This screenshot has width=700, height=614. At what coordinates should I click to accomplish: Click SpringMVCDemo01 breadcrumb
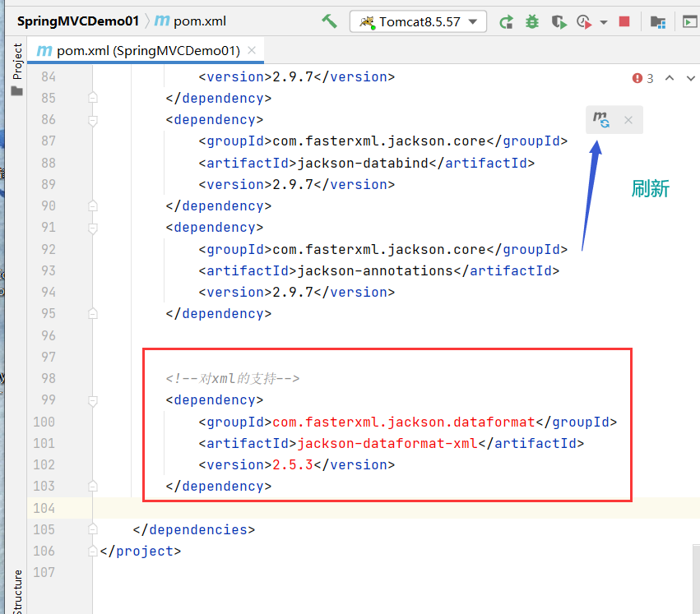[x=78, y=21]
